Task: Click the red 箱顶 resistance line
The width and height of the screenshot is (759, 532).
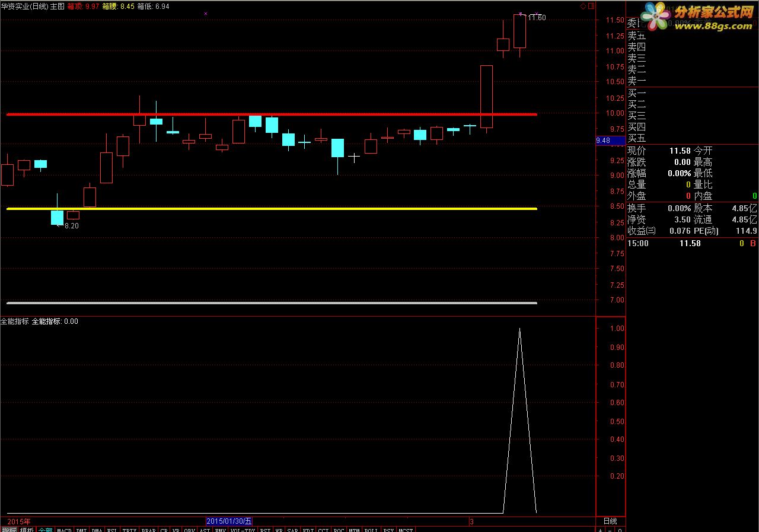Action: click(x=272, y=114)
